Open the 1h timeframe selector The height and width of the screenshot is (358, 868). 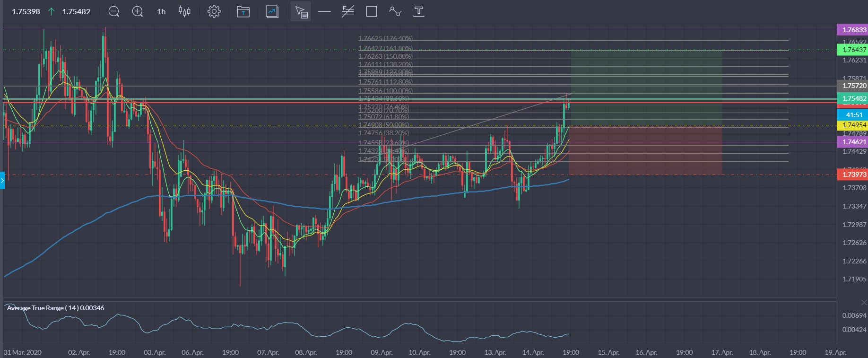pyautogui.click(x=161, y=11)
